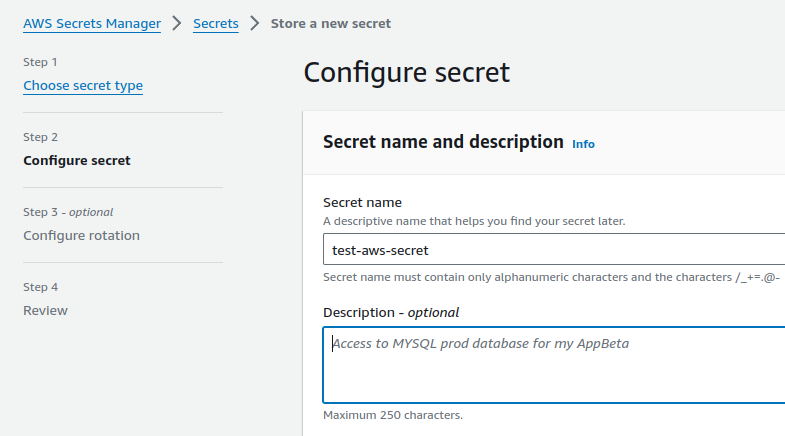
Task: Click the Step 3 - optional label
Action: (x=68, y=212)
